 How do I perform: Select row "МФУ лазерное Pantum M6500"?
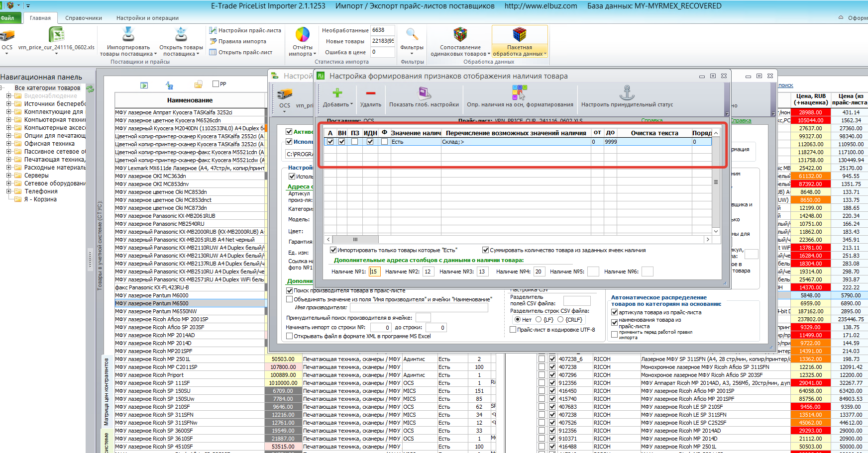coord(190,303)
